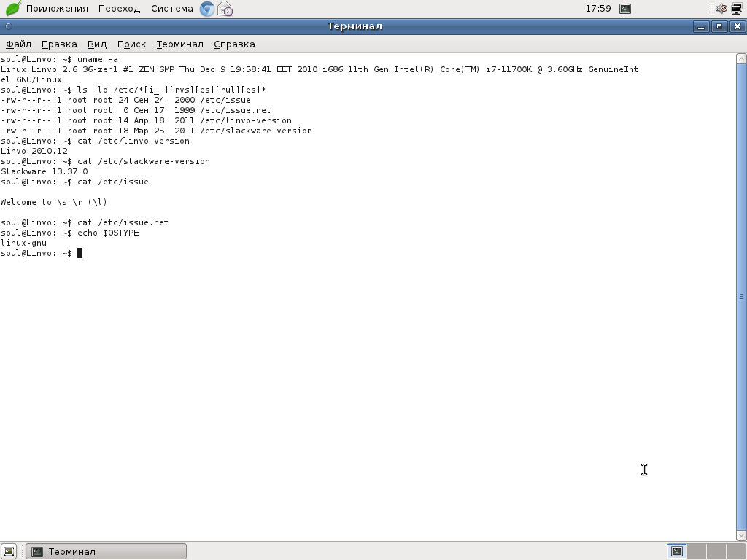Click the network connection tray icon
Viewport: 747px width, 560px height.
(x=737, y=9)
